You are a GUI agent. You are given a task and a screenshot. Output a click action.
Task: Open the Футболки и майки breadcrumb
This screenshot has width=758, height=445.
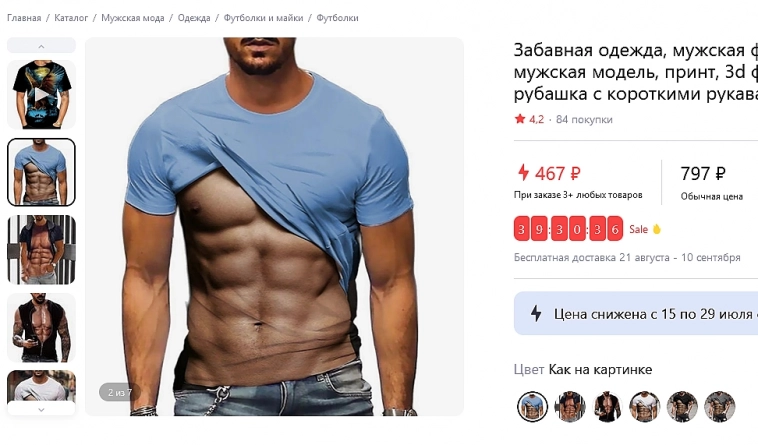263,18
